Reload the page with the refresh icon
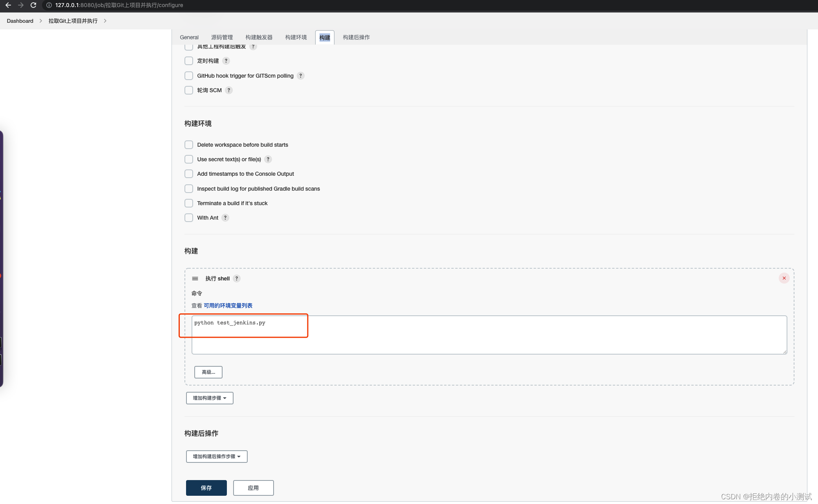 click(x=33, y=5)
